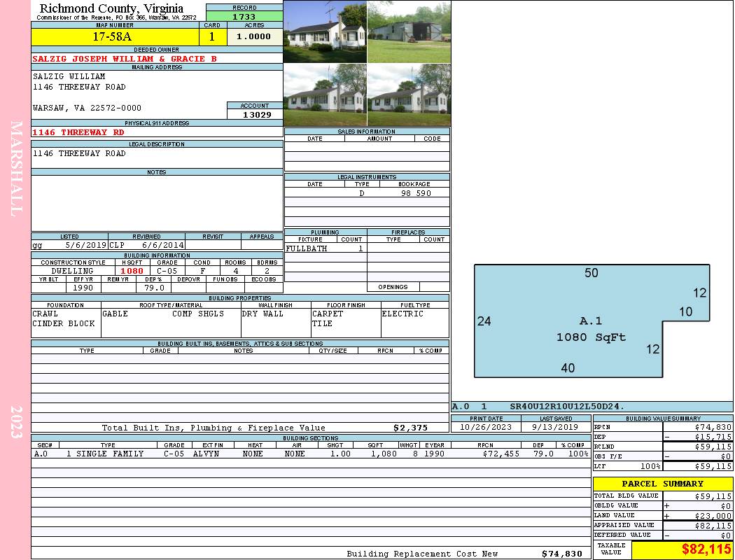The height and width of the screenshot is (560, 735).
Task: Click WARSAW, VA 22572-0000 line
Action: click(x=87, y=108)
